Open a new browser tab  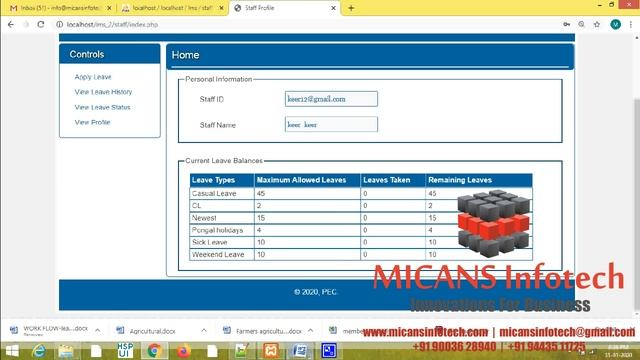pyautogui.click(x=351, y=8)
